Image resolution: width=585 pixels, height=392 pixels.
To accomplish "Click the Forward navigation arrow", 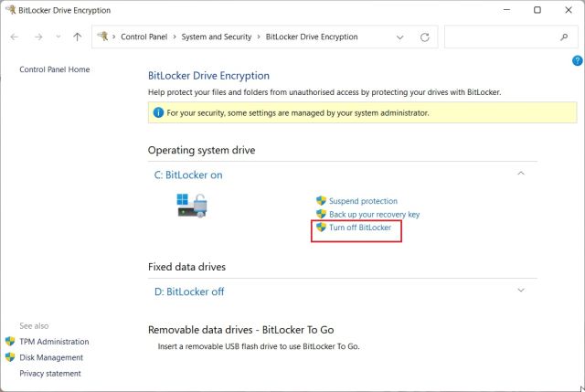I will tap(37, 37).
